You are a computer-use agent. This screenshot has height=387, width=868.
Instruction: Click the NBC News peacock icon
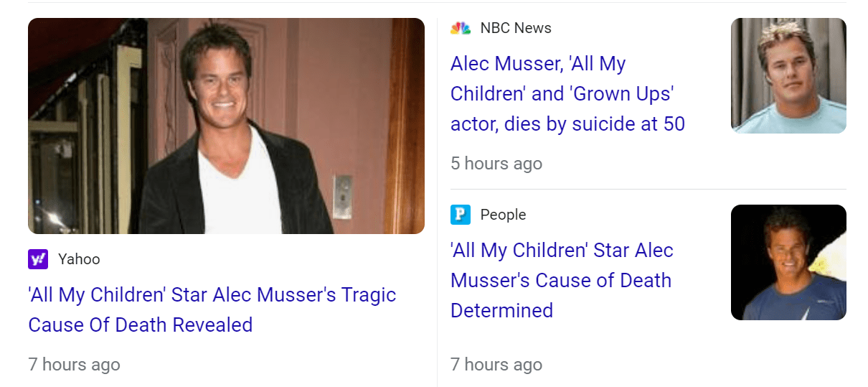(x=461, y=28)
